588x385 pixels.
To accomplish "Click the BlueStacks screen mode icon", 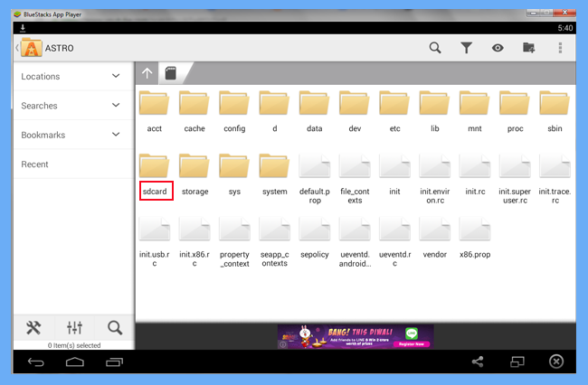I will [x=517, y=362].
